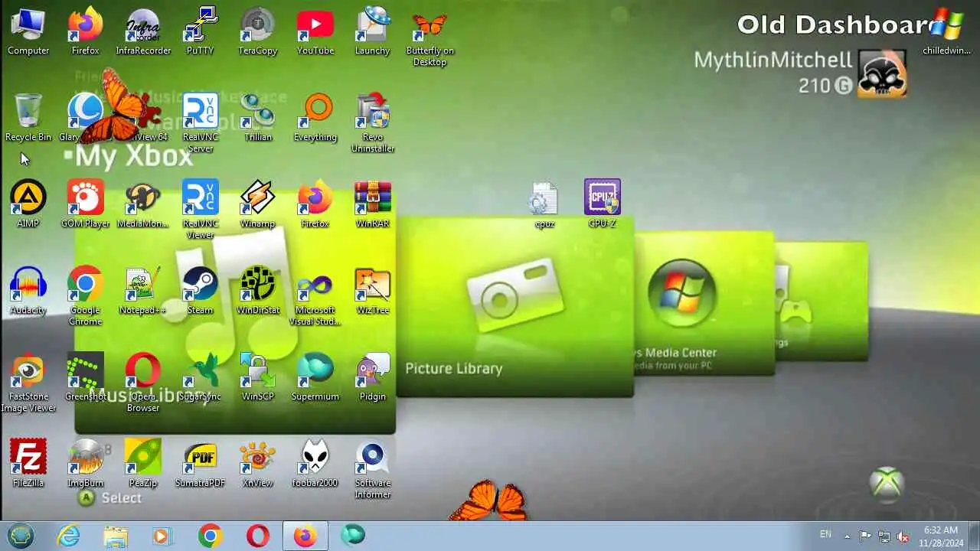Screen dimensions: 980x551
Task: Show hidden tray icons arrow
Action: [847, 536]
